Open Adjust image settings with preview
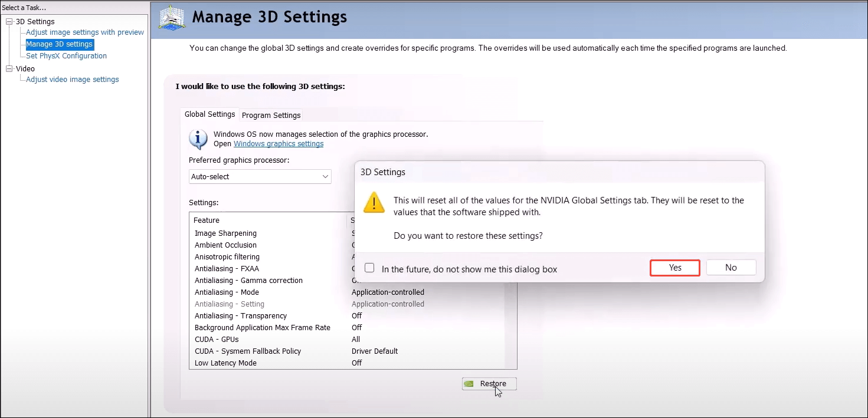 point(85,32)
